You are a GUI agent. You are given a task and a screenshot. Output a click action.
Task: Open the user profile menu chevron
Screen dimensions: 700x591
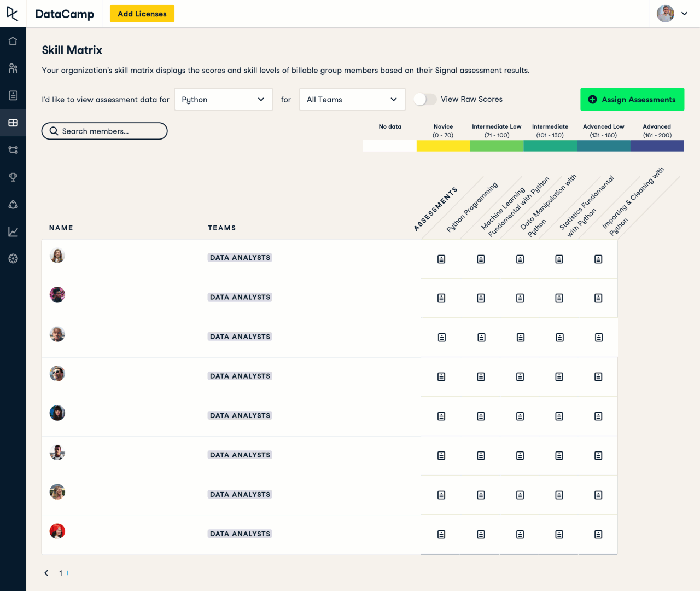[x=684, y=14]
